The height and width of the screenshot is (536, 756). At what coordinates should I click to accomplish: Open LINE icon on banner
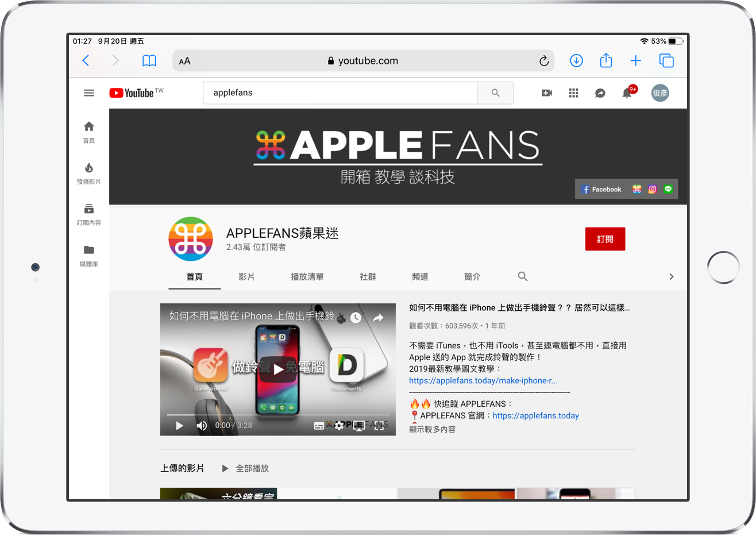click(x=668, y=189)
